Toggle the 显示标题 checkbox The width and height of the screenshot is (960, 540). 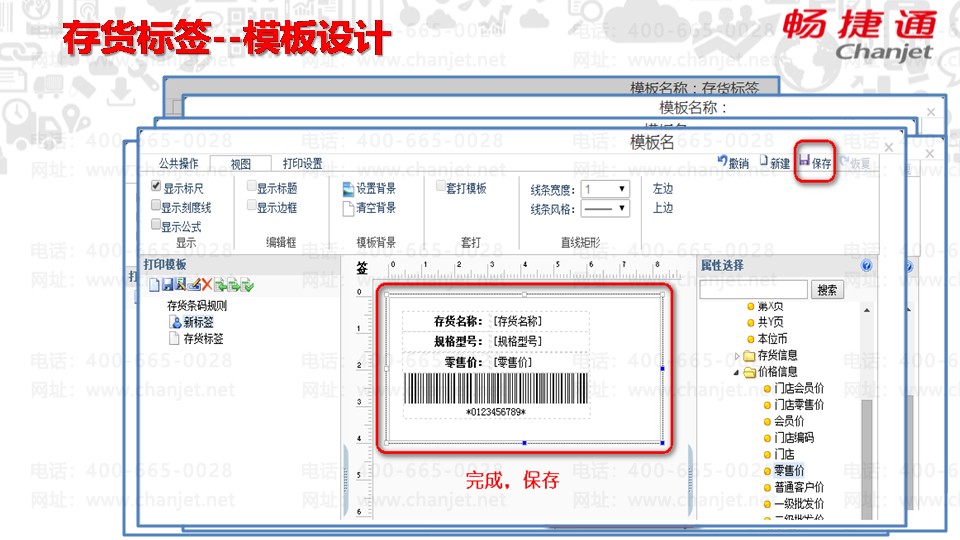pos(252,186)
